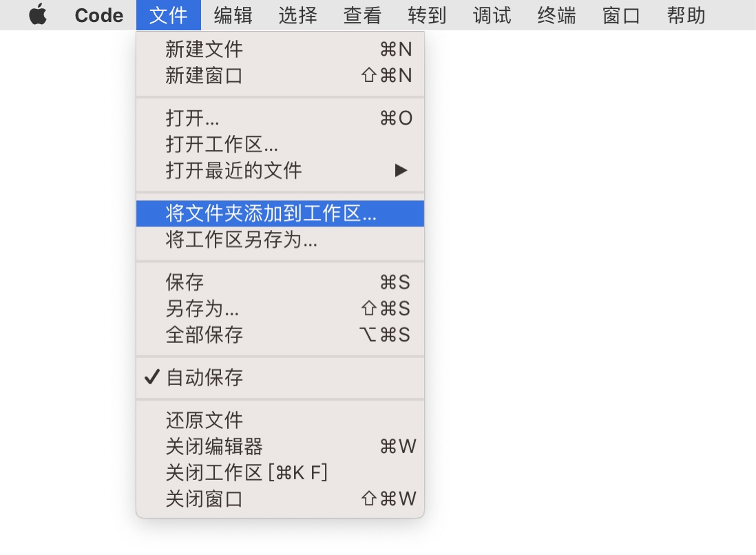Open the 文件 menu
756x555 pixels.
coord(168,15)
